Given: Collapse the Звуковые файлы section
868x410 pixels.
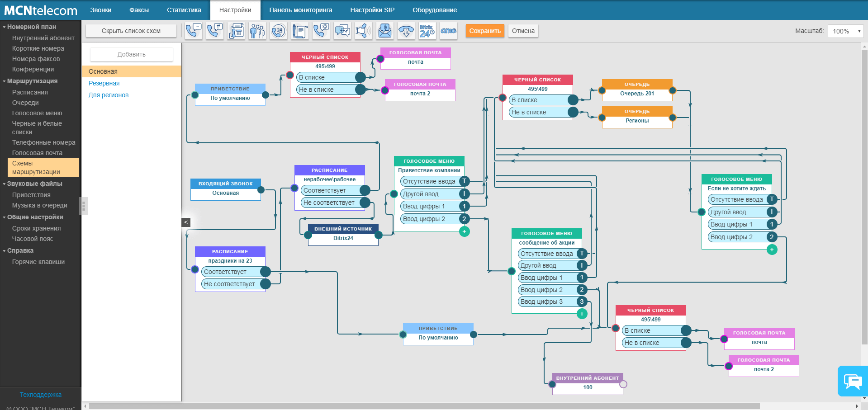Looking at the screenshot, I should 33,184.
